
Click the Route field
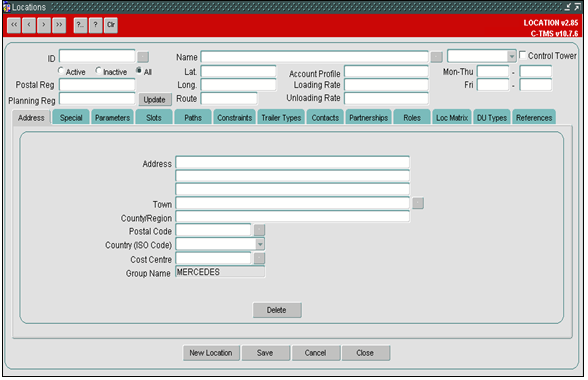click(229, 99)
